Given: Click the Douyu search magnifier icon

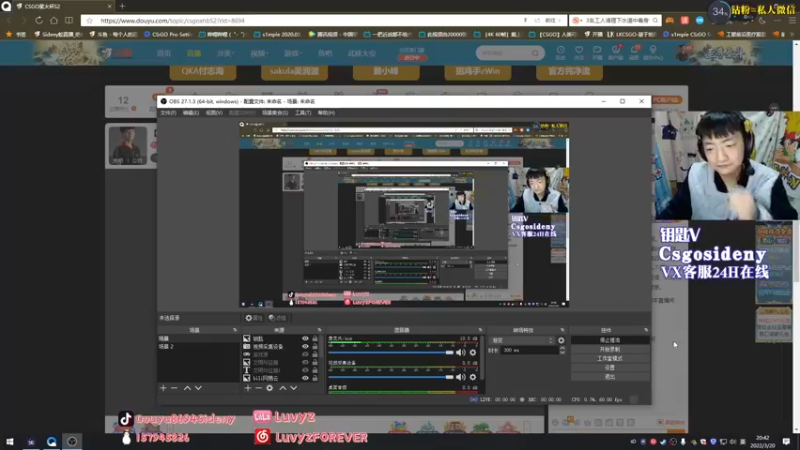Looking at the screenshot, I should click(x=535, y=53).
